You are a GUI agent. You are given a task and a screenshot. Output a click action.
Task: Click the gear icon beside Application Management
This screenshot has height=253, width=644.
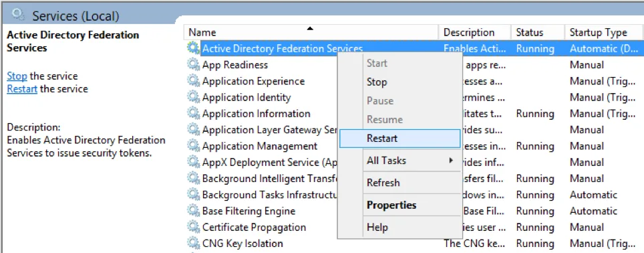[193, 146]
